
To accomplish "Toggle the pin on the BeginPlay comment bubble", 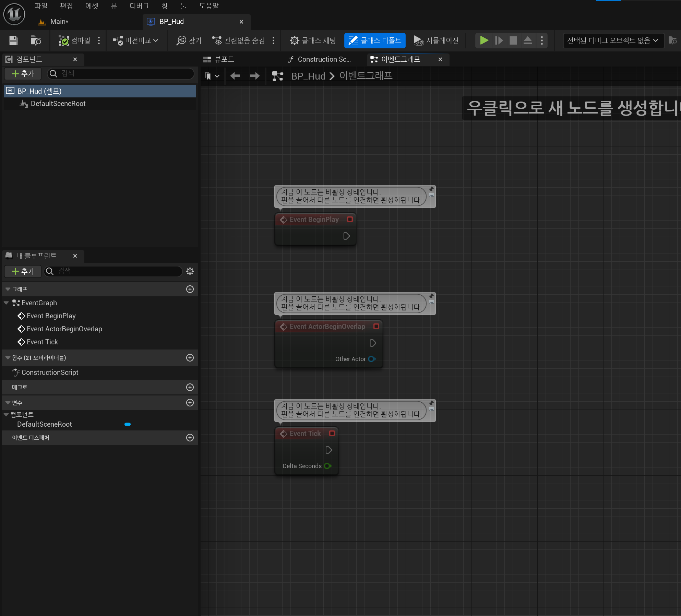I will [431, 189].
